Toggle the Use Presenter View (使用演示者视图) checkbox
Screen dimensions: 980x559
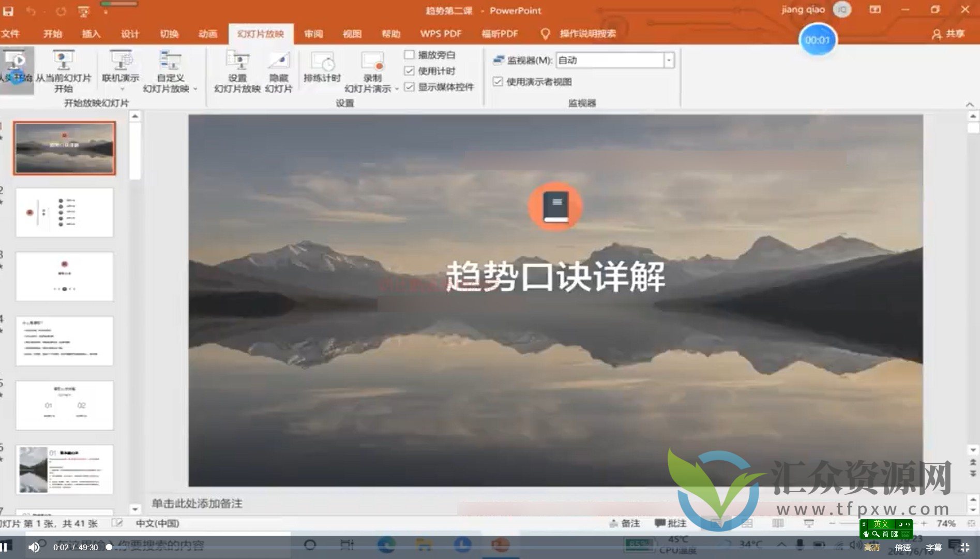click(498, 82)
